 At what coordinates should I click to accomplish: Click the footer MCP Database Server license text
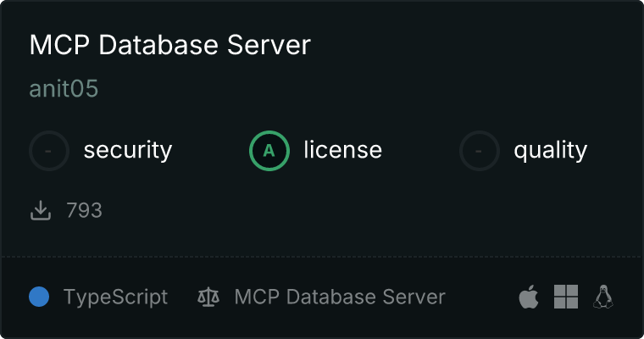pos(339,297)
